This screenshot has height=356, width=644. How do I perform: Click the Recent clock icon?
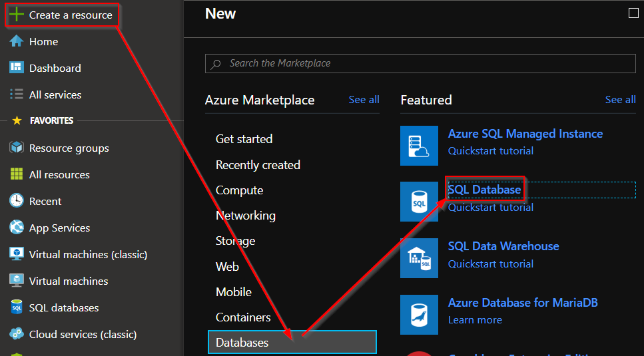[x=17, y=201]
